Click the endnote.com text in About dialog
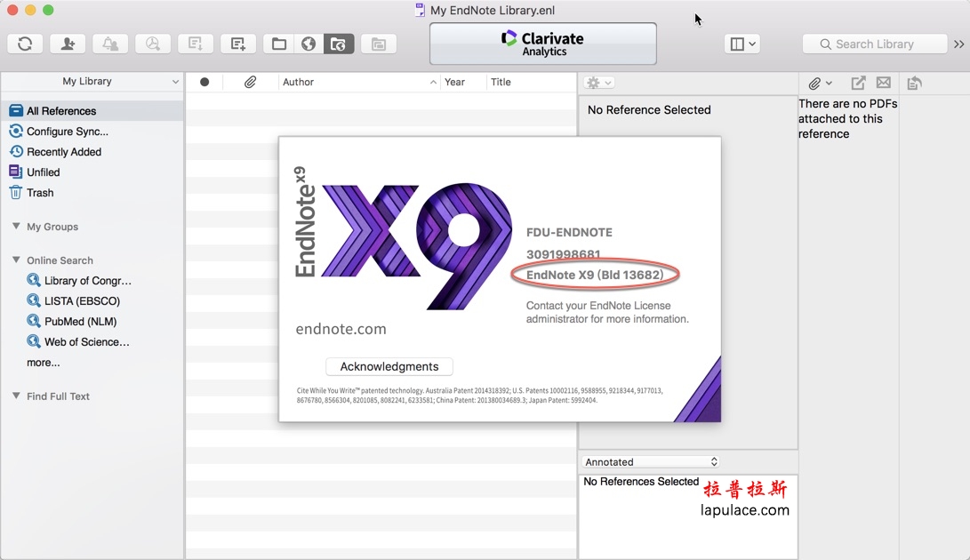Screen dimensions: 970x560 coord(341,329)
